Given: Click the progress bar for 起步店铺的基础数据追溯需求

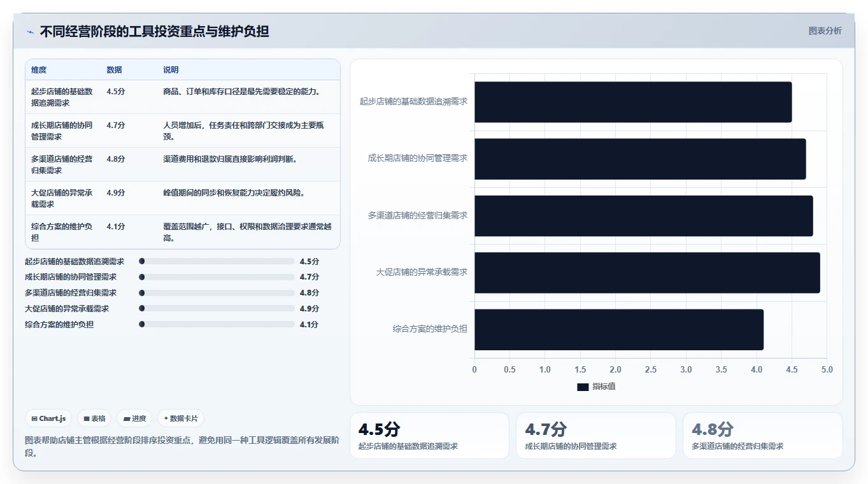Looking at the screenshot, I should [217, 261].
